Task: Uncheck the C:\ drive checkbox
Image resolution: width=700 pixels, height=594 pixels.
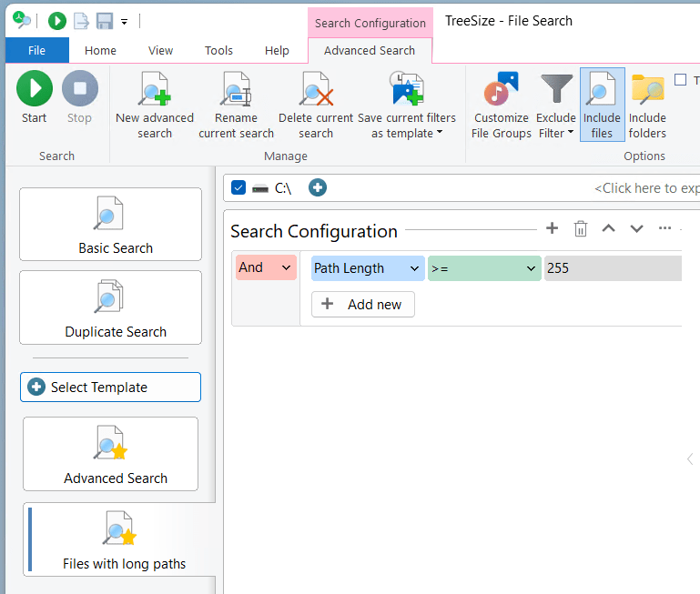Action: (x=238, y=187)
